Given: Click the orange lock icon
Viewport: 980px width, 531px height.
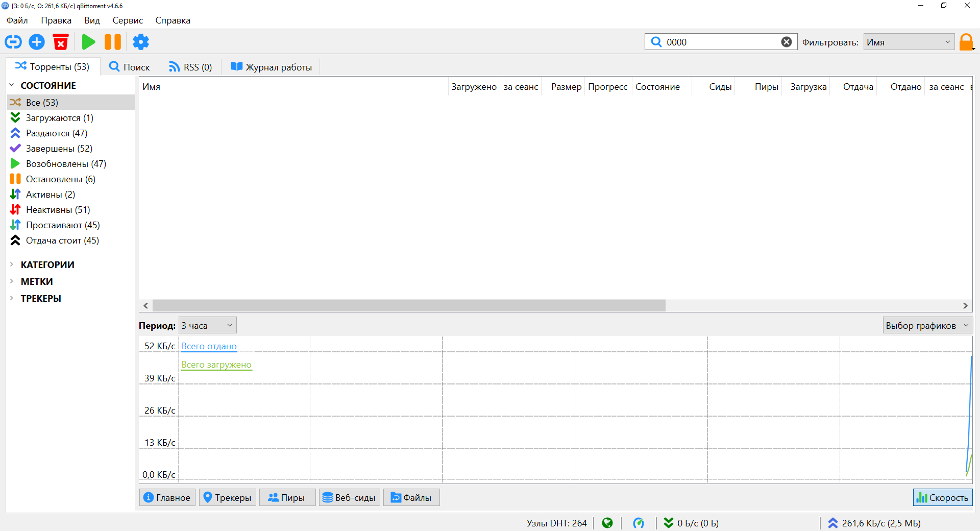Looking at the screenshot, I should click(966, 42).
